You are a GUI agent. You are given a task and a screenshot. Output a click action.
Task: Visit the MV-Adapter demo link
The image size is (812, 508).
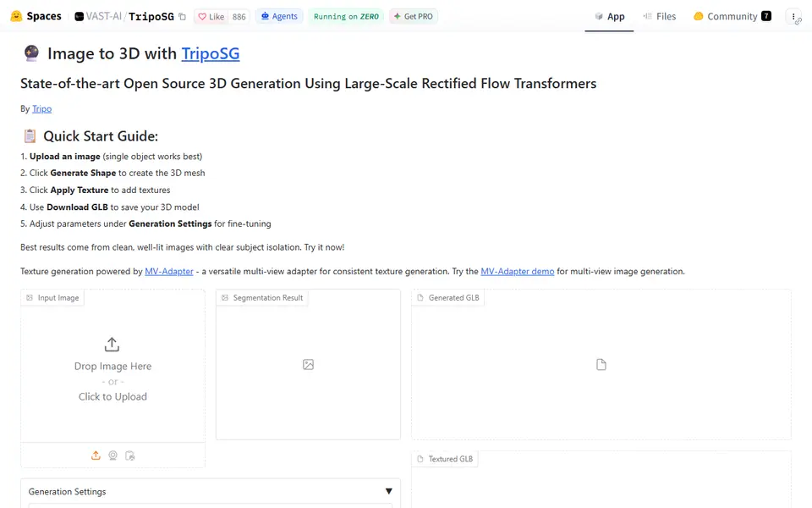coord(518,271)
